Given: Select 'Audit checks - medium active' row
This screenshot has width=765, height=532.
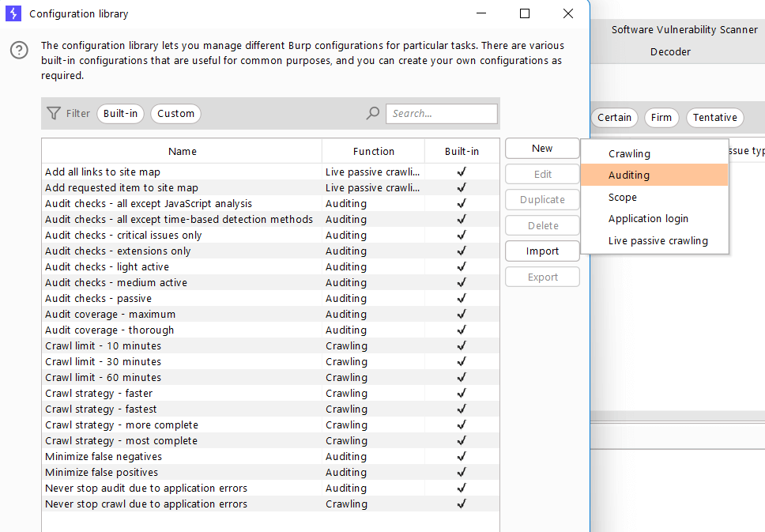Looking at the screenshot, I should tap(271, 282).
